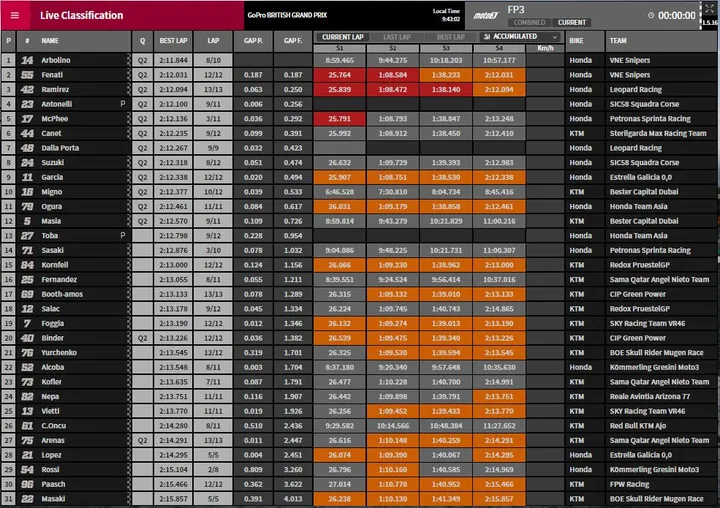Open Fenati row options dots

coord(128,75)
